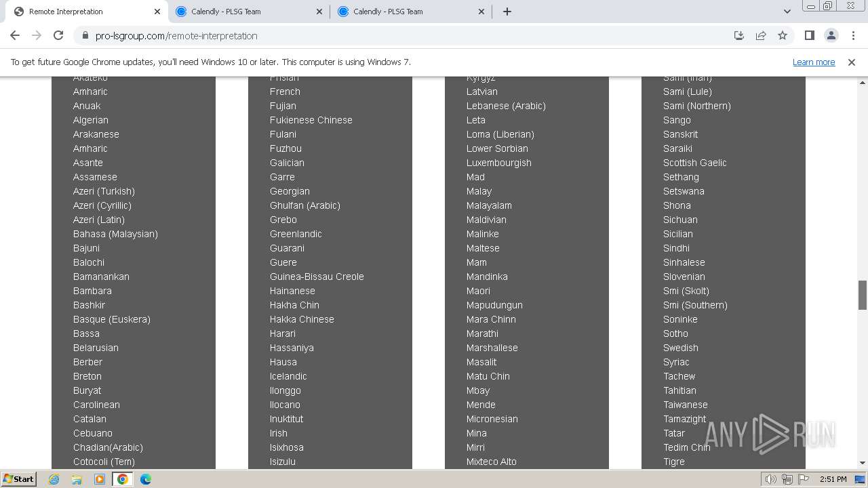The width and height of the screenshot is (868, 488).
Task: View site information lock icon
Action: [x=85, y=36]
